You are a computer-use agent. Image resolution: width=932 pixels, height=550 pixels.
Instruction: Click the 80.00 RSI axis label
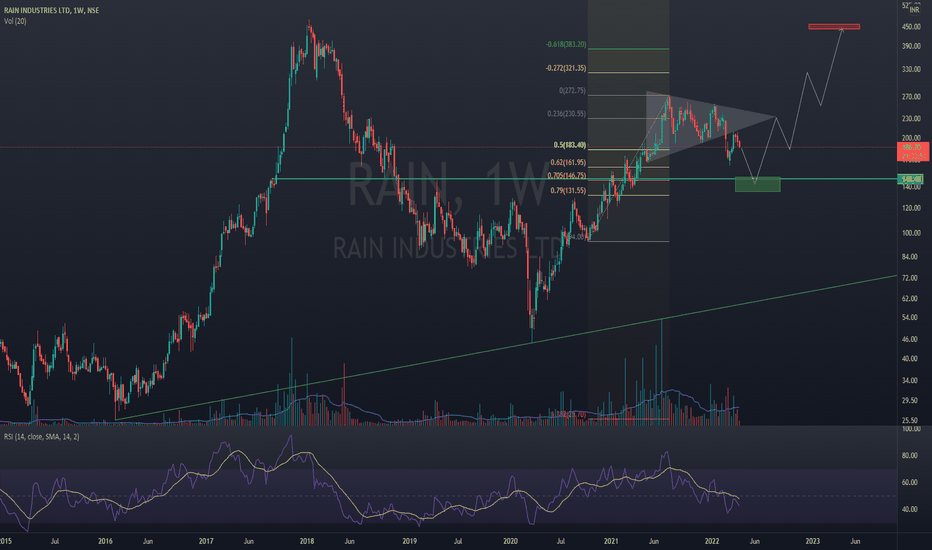[x=910, y=456]
